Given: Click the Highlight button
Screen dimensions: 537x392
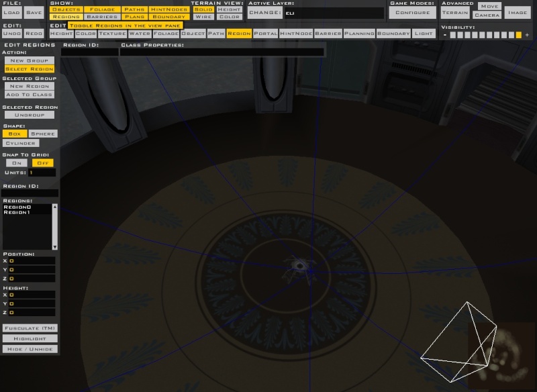Looking at the screenshot, I should point(30,338).
